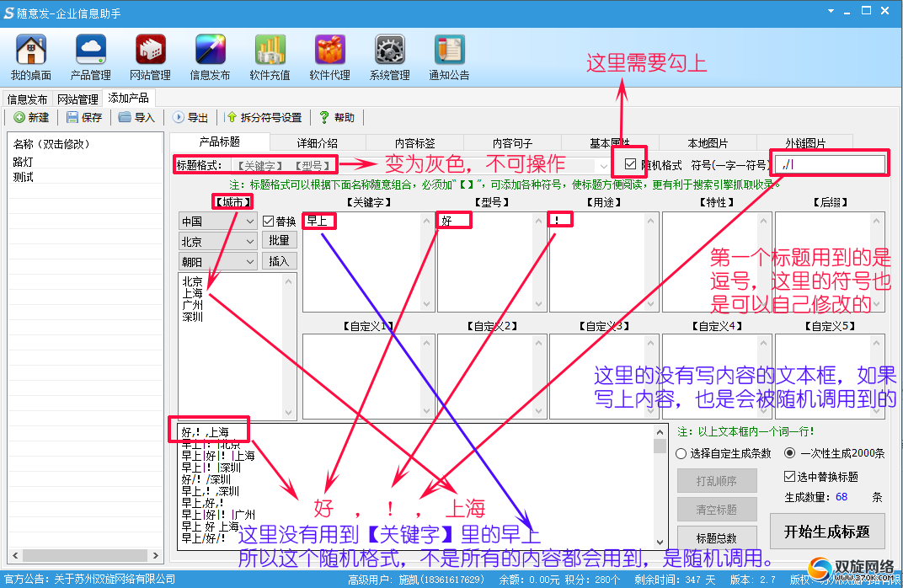Select the 一次性生成2000条 radio option

click(x=790, y=453)
